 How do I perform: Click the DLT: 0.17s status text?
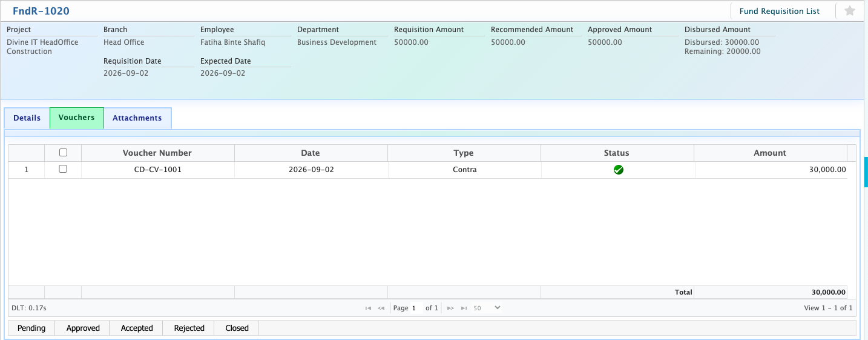tap(29, 308)
